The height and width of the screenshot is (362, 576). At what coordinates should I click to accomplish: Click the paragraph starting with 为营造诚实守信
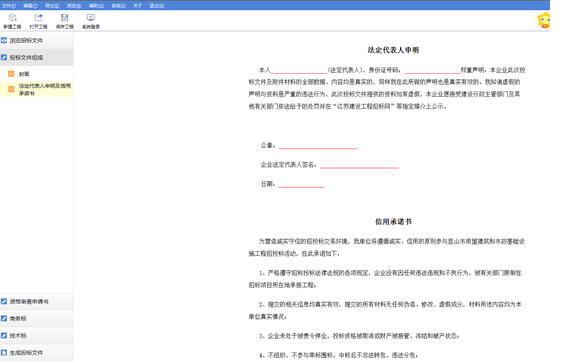pos(387,247)
